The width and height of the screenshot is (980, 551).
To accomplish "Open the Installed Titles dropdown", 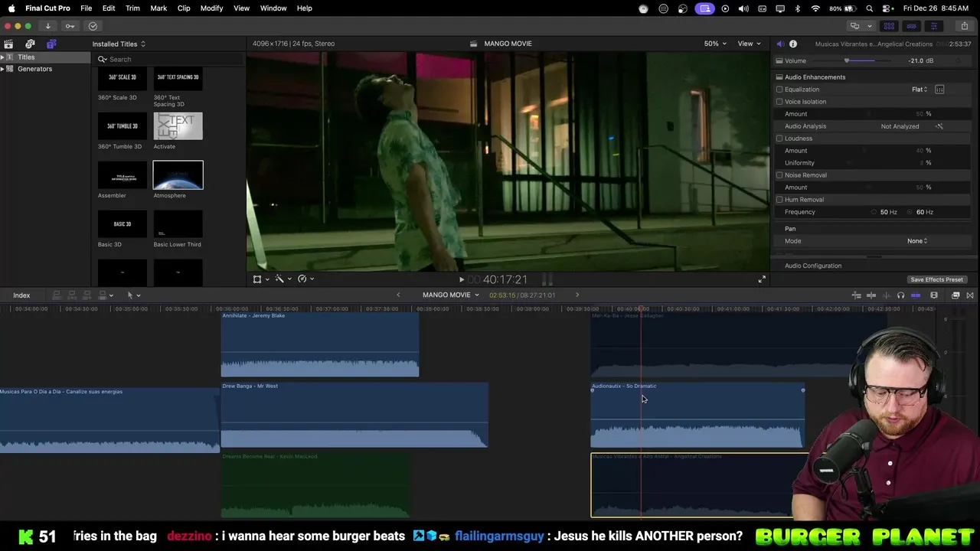I will 119,44.
